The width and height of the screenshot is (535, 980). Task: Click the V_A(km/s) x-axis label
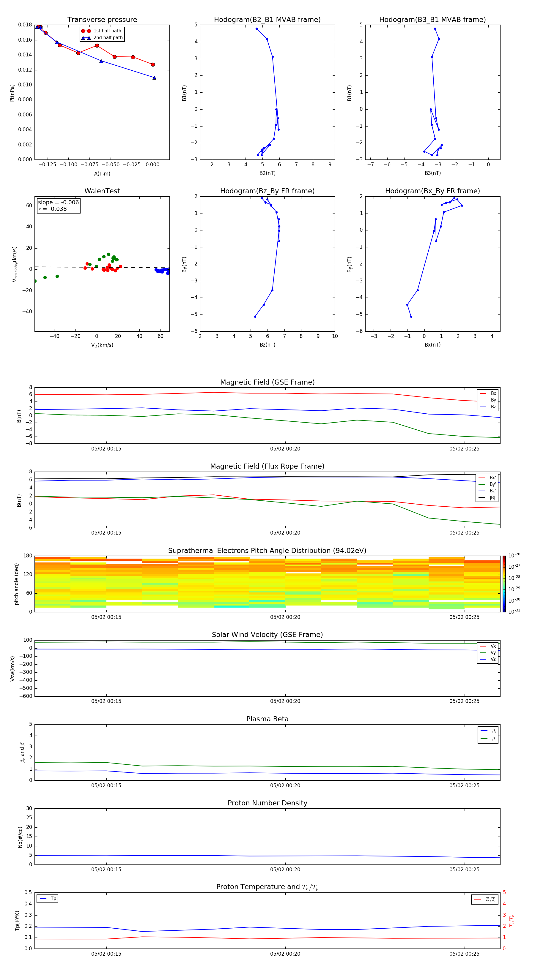[102, 345]
